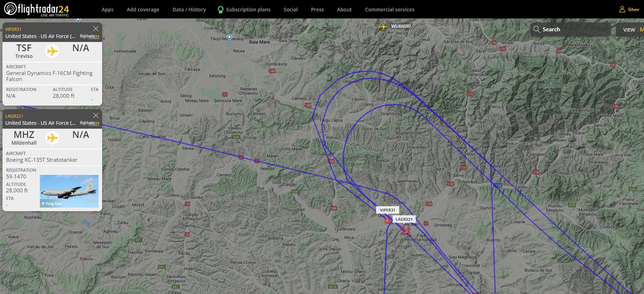Viewport: 644px width, 294px height.
Task: Click the search magnifier icon
Action: [536, 30]
